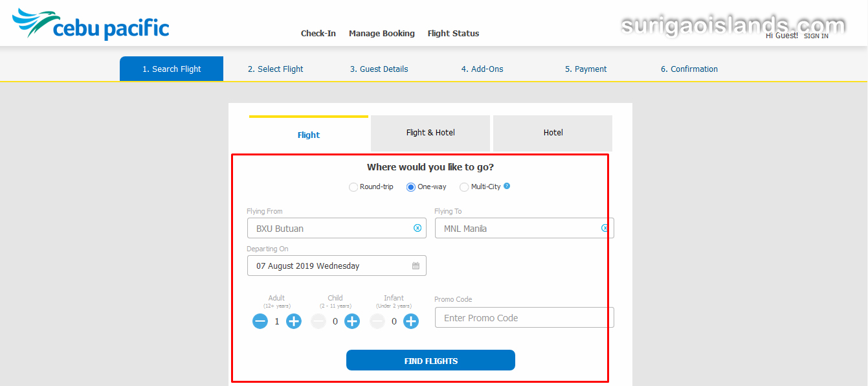Viewport: 868px width, 386px height.
Task: Clear the Flying To field with the x icon
Action: (605, 228)
